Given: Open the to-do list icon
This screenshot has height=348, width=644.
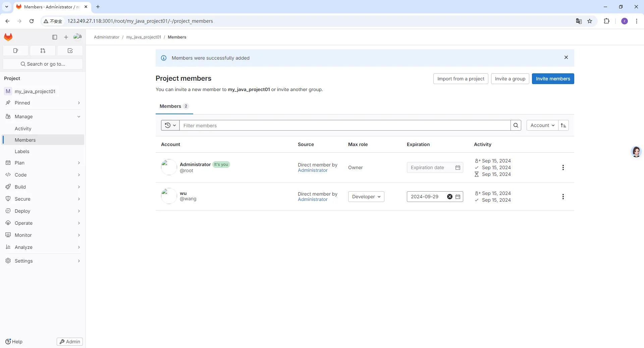Looking at the screenshot, I should click(70, 51).
